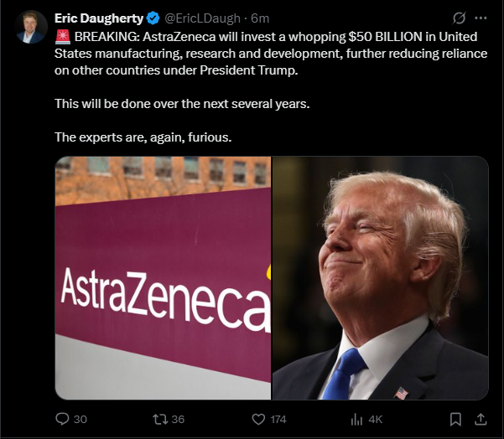The width and height of the screenshot is (504, 439).
Task: Click the 30 replies count
Action: pyautogui.click(x=81, y=420)
